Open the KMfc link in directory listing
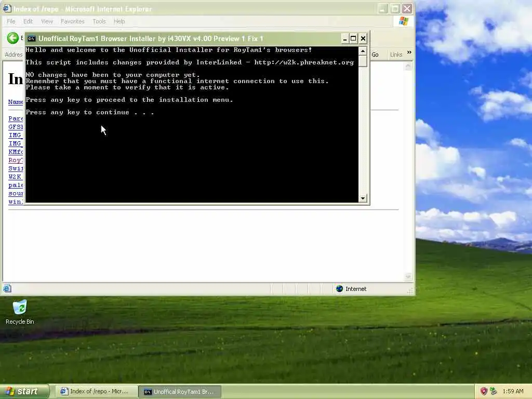 [16, 152]
